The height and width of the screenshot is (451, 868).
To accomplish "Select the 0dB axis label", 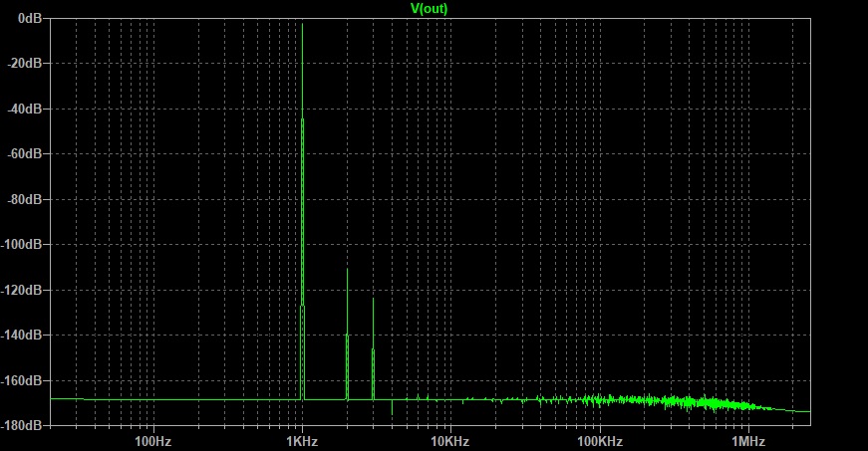I will click(30, 18).
